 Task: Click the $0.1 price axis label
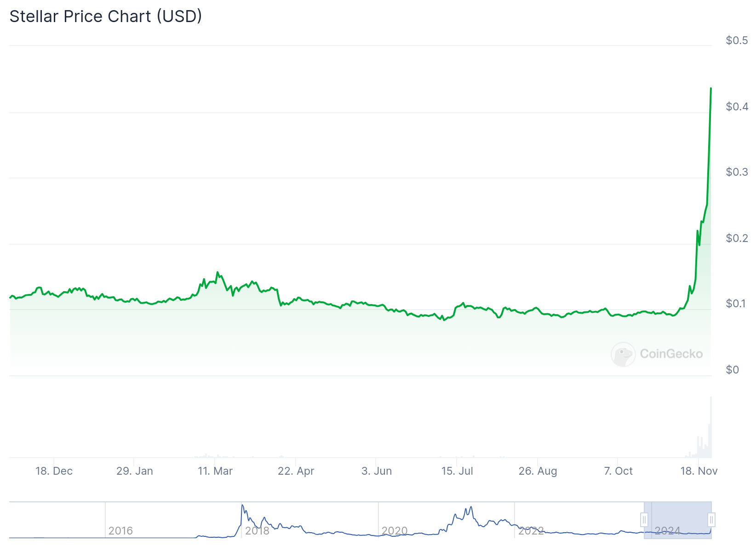(x=737, y=304)
